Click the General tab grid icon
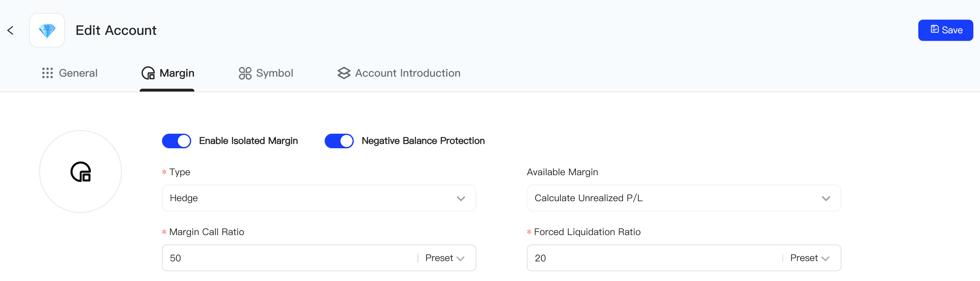 tap(47, 73)
